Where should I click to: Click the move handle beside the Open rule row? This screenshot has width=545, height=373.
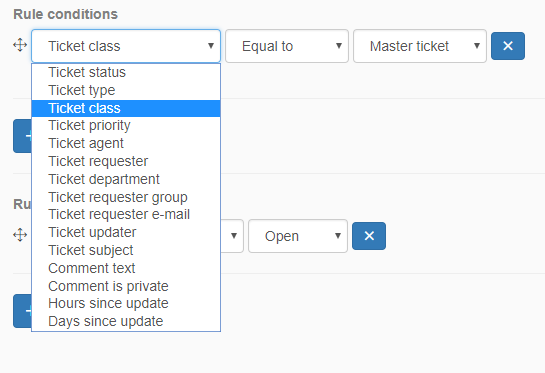coord(20,235)
